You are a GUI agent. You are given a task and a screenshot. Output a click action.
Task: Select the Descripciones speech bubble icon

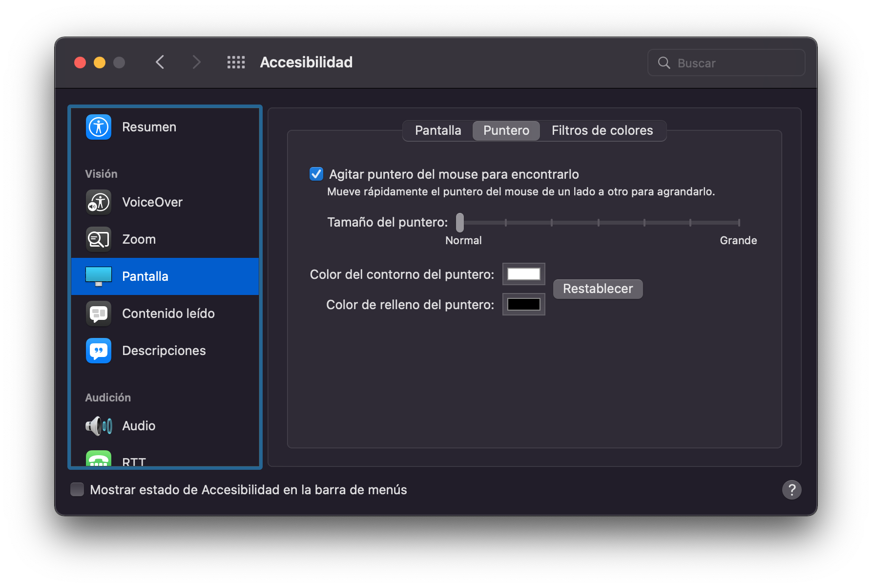tap(99, 351)
